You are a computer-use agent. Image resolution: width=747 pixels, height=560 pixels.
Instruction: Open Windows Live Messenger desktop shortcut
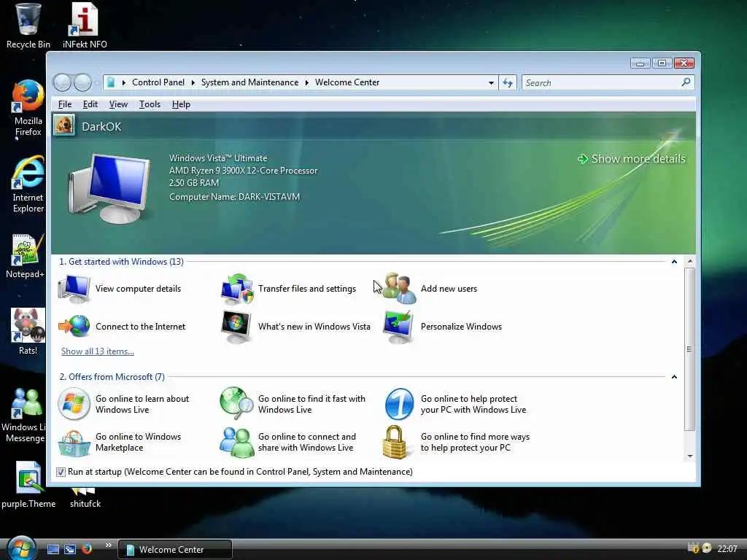[x=24, y=416]
